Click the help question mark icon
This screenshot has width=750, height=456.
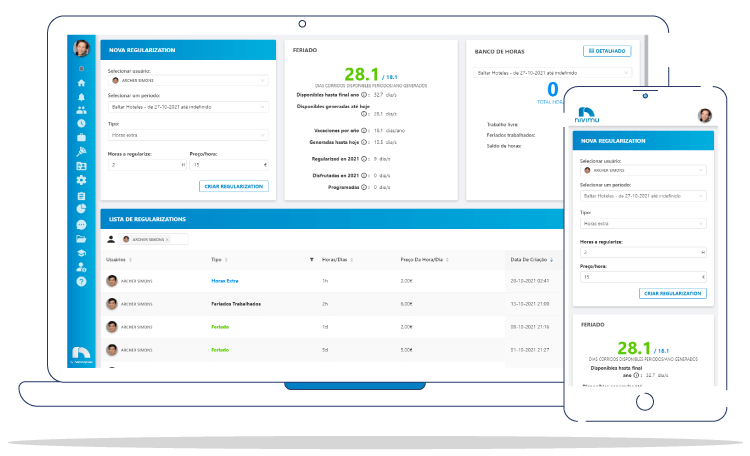[81, 282]
